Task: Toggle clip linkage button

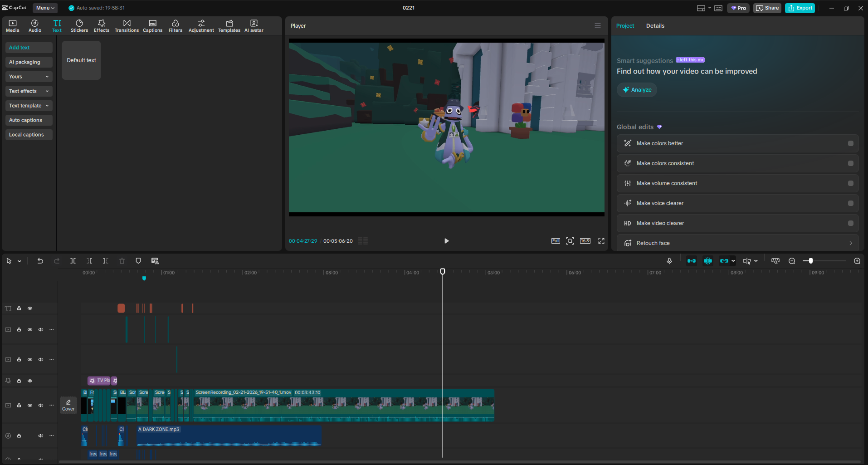Action: pos(724,261)
